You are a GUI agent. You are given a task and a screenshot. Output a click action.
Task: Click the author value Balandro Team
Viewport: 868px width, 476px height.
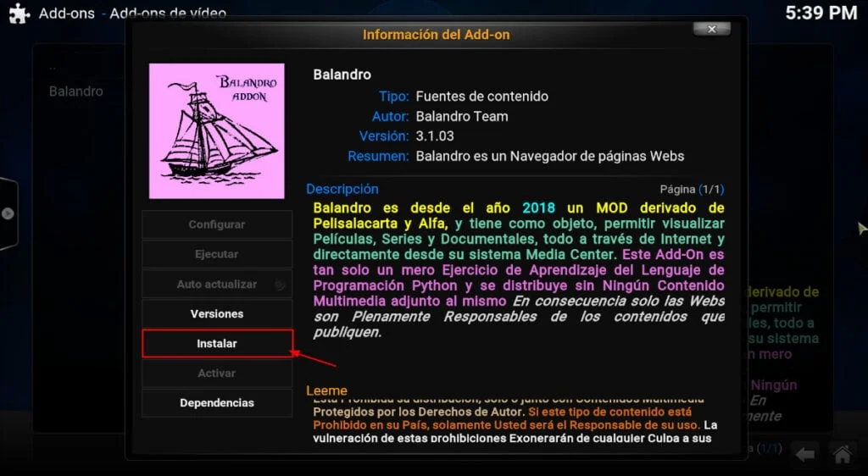click(462, 116)
